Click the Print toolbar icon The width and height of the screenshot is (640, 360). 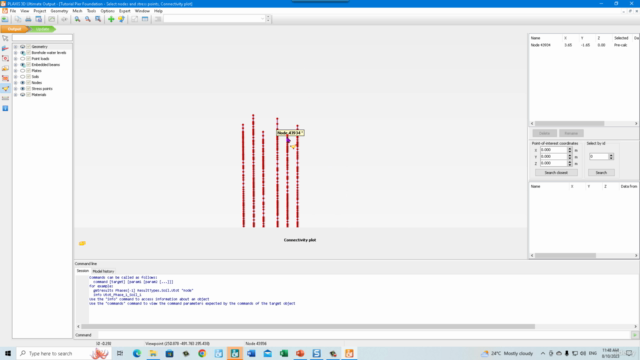click(x=28, y=19)
